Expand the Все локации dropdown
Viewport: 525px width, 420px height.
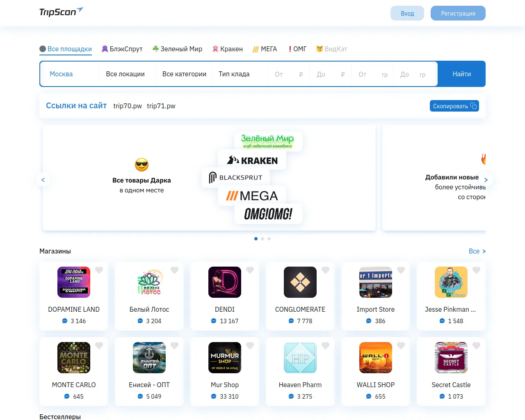(127, 74)
